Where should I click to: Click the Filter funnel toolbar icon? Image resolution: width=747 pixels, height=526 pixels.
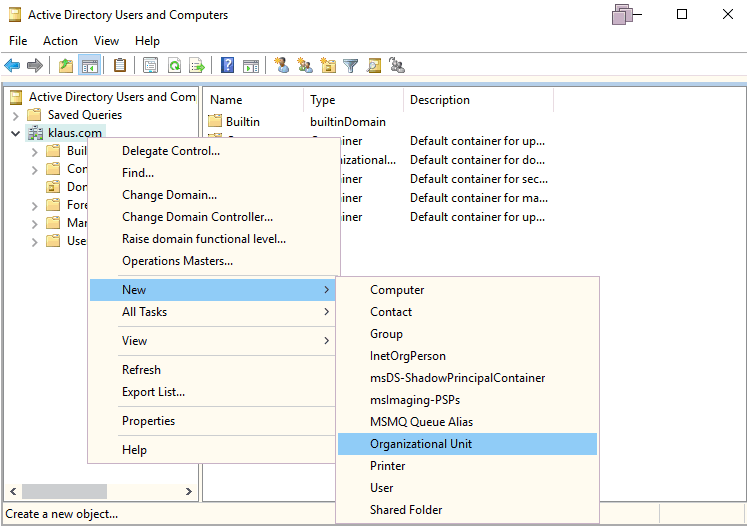pos(351,66)
